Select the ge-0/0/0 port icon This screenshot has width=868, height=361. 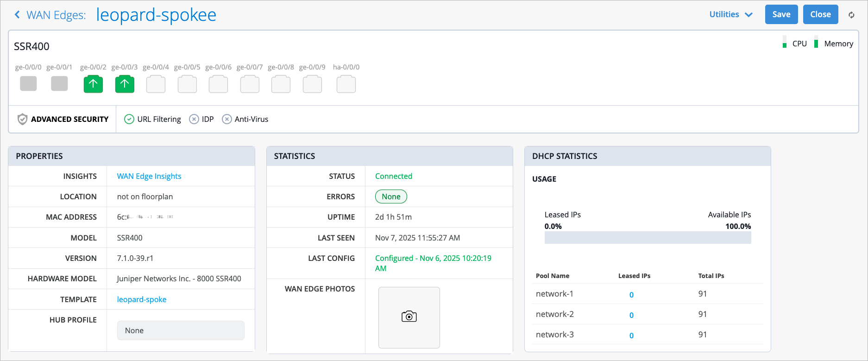click(x=28, y=83)
